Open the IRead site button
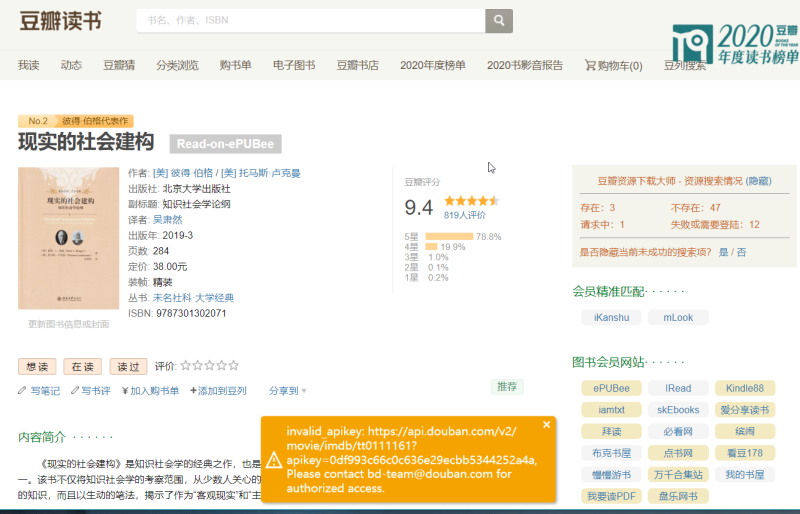Image resolution: width=800 pixels, height=514 pixels. pos(678,388)
